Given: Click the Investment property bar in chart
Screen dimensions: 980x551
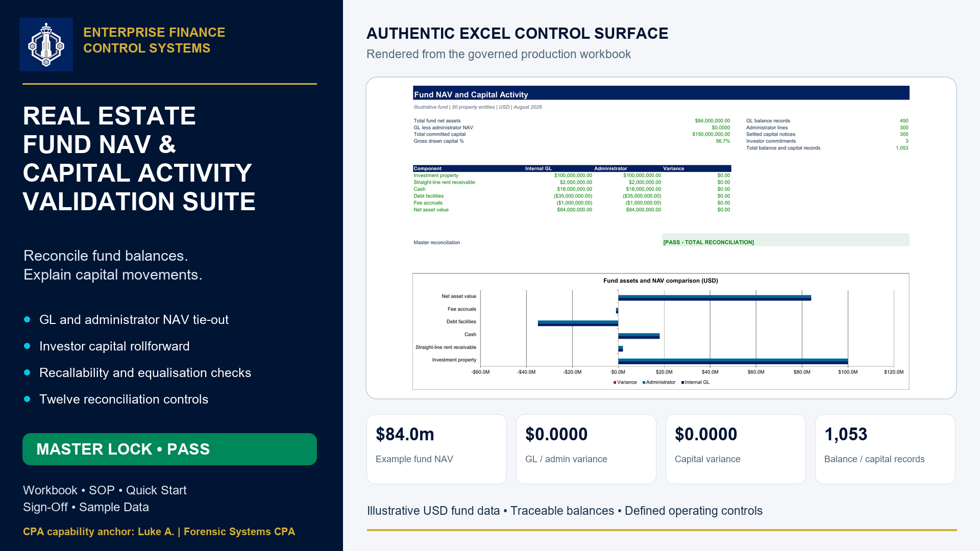Looking at the screenshot, I should (x=733, y=361).
